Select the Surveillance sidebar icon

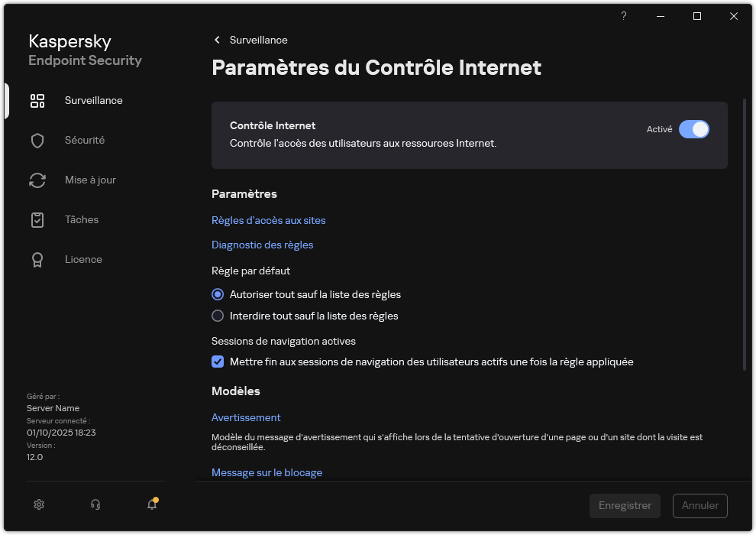pos(37,100)
